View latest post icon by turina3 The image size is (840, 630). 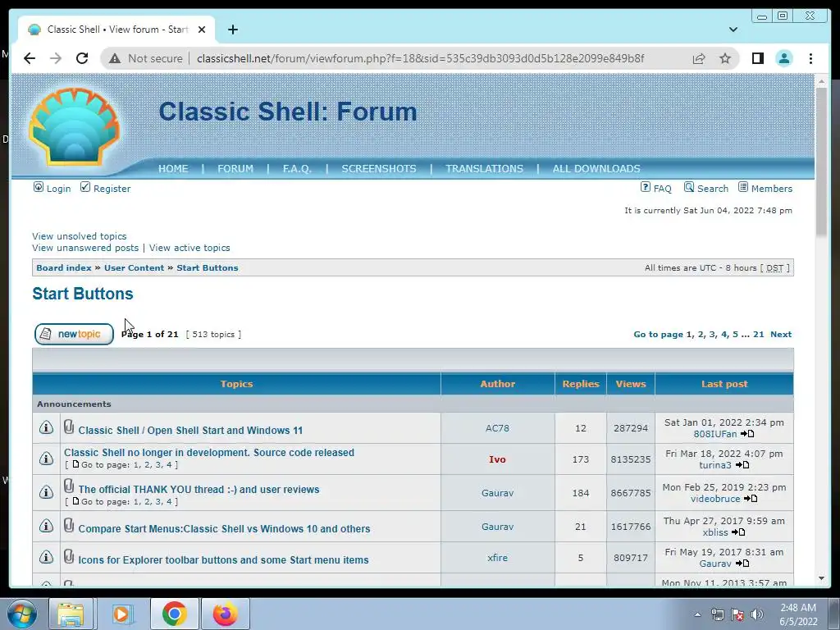point(742,465)
